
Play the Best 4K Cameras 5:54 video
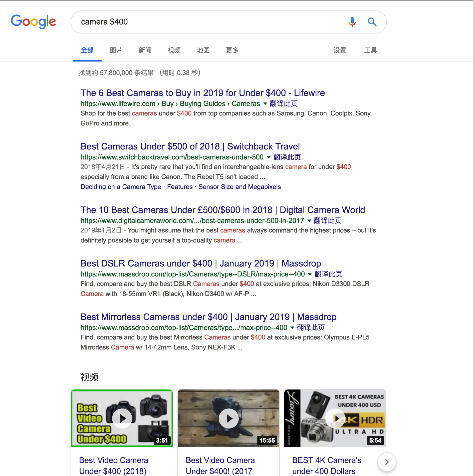[x=335, y=418]
